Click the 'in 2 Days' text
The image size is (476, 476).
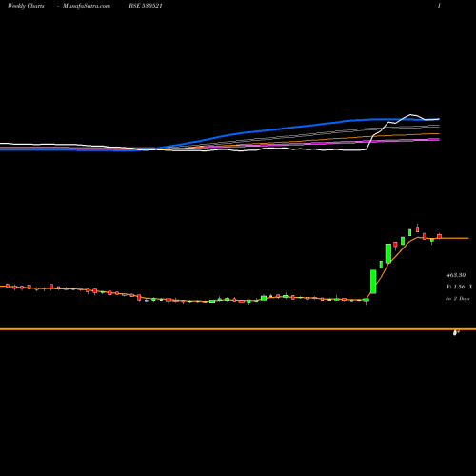[x=458, y=299]
